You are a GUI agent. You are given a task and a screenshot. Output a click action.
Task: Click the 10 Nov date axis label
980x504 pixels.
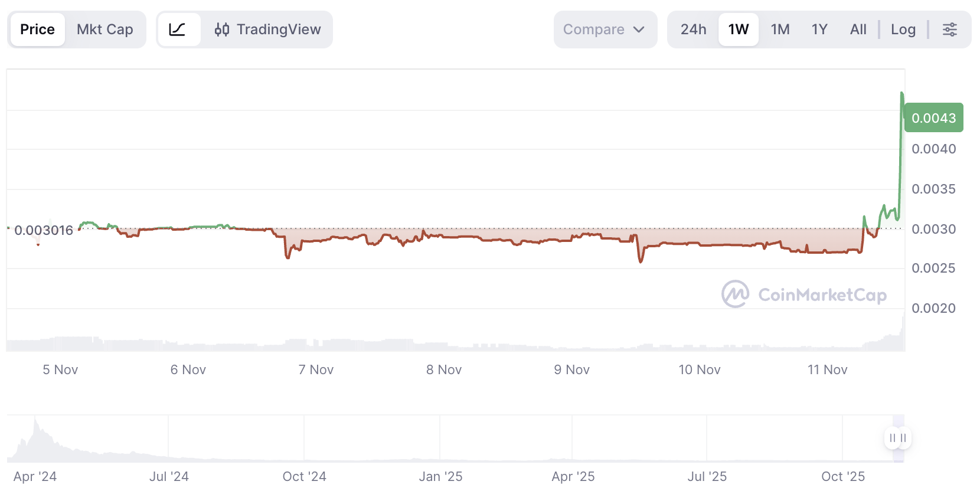pyautogui.click(x=700, y=370)
